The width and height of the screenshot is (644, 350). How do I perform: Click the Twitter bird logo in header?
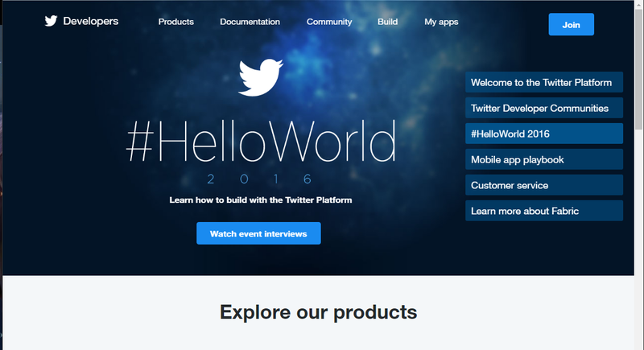pyautogui.click(x=51, y=21)
